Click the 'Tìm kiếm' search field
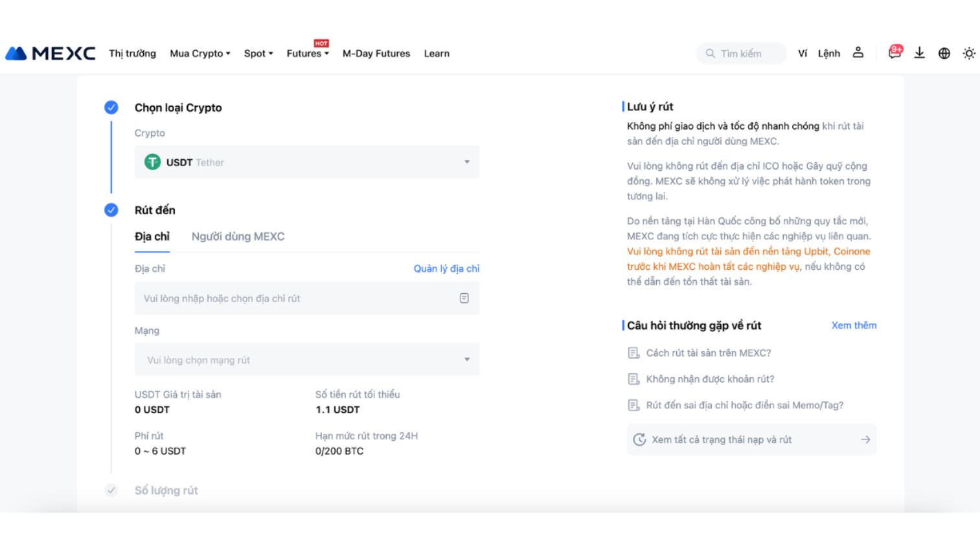The height and width of the screenshot is (541, 980). click(x=742, y=54)
